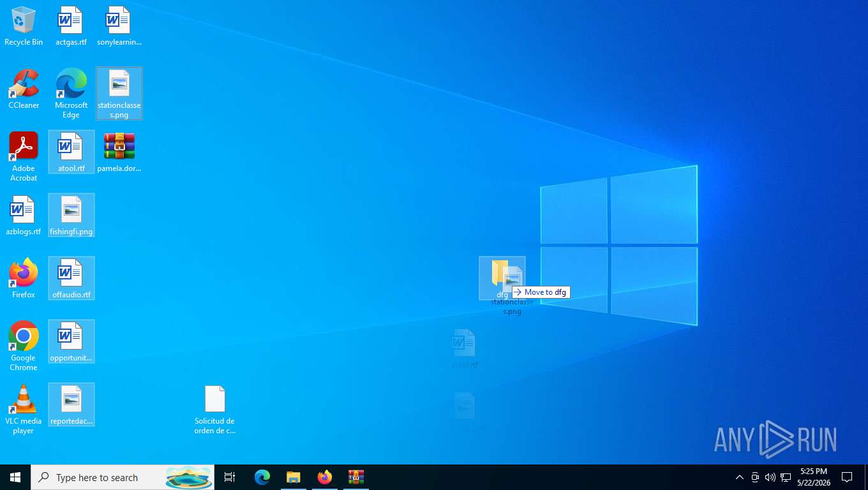Open Firefox from the taskbar

[x=325, y=477]
